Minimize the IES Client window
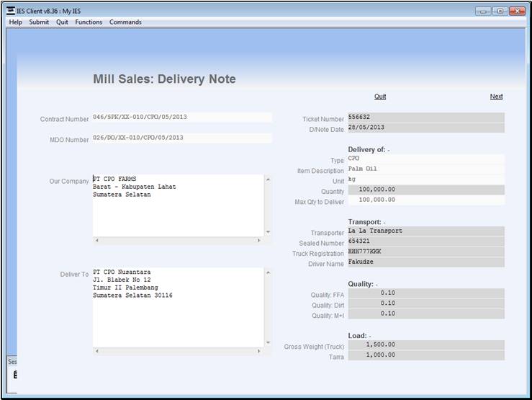The height and width of the screenshot is (400, 532). pos(483,12)
